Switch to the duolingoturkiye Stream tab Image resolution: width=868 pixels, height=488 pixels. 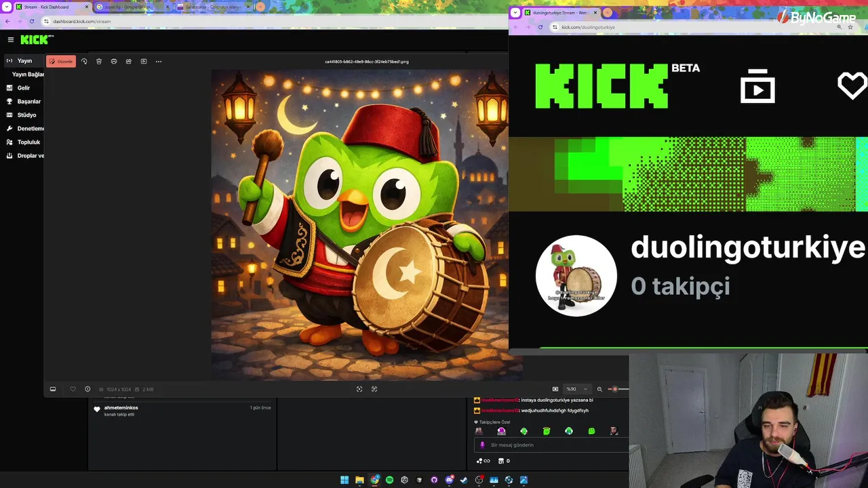coord(561,12)
